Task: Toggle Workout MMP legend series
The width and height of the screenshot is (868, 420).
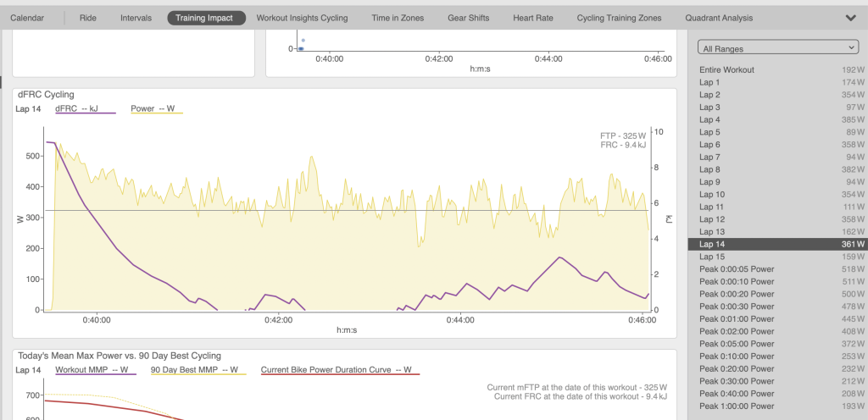Action: point(95,370)
